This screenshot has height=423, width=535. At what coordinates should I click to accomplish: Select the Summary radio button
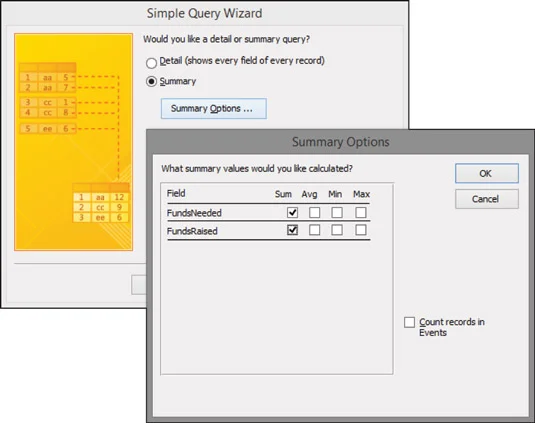tap(151, 82)
